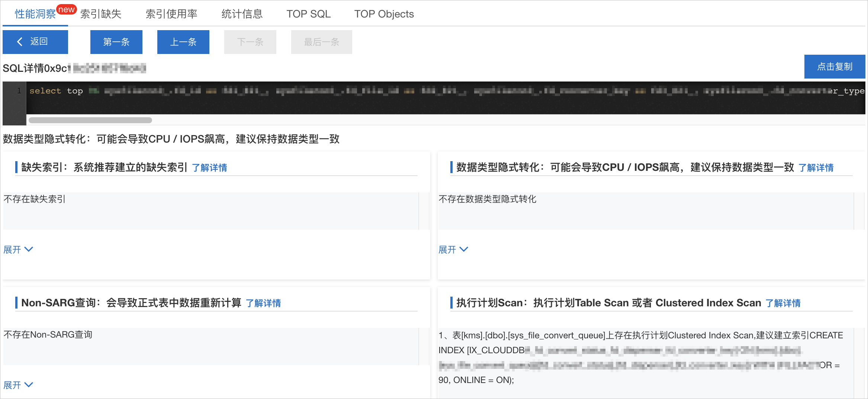
Task: Navigate to previous record with 上一条
Action: (183, 42)
